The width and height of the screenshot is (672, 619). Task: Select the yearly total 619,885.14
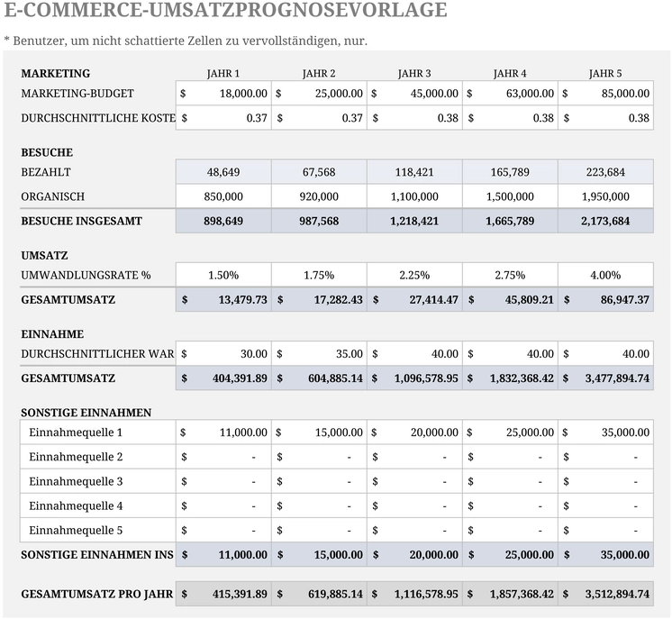coord(319,594)
